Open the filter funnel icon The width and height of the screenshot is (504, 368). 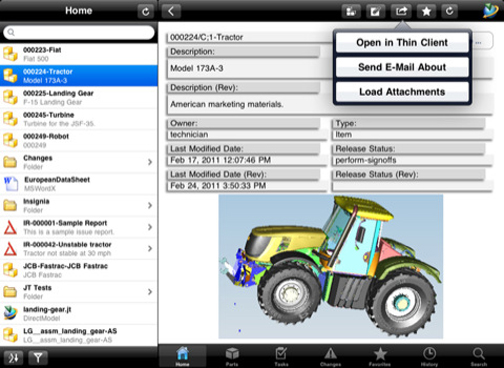(x=38, y=358)
